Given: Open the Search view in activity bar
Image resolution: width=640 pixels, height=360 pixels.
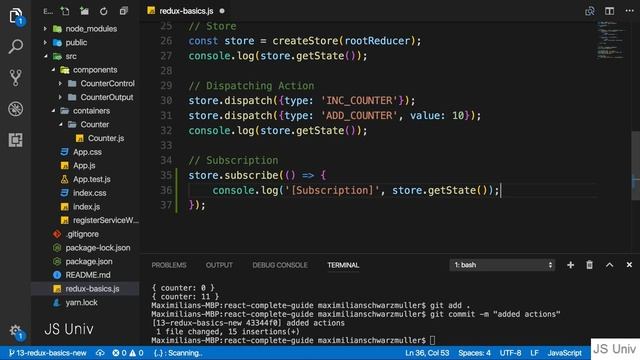Looking at the screenshot, I should (16, 47).
